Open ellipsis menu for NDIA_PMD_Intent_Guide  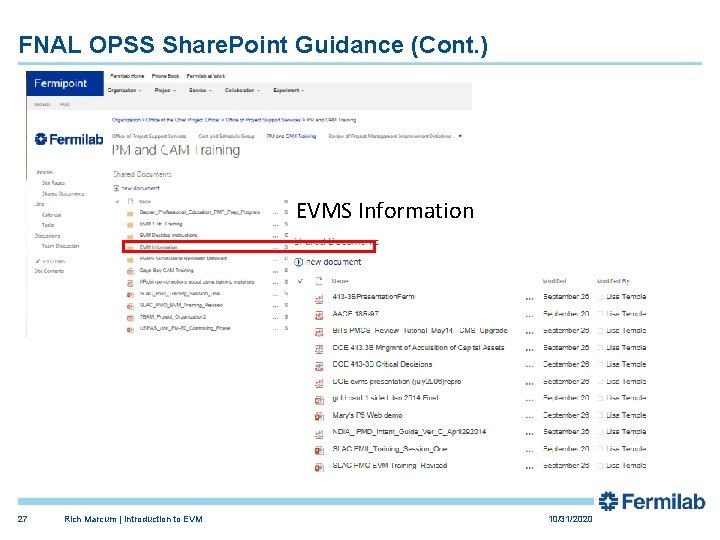click(529, 433)
